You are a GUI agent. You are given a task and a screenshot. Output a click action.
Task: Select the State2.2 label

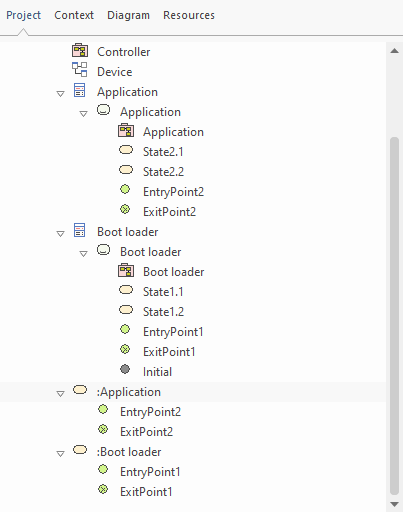coord(163,172)
